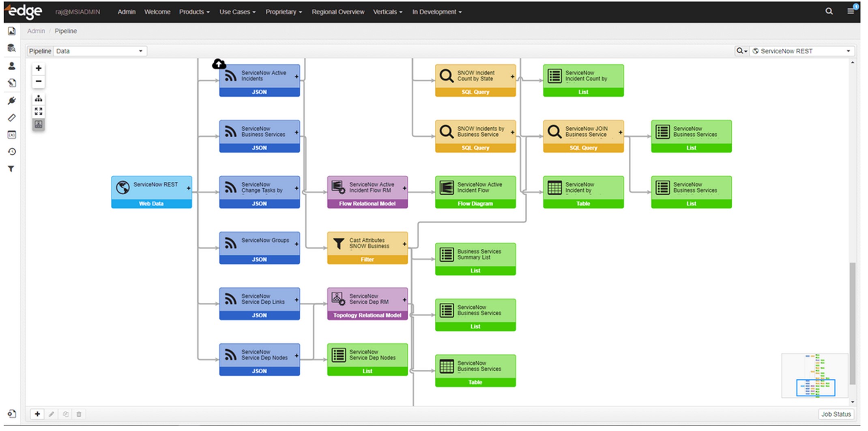Click the logout icon at sidebar bottom
This screenshot has height=431, width=868.
[12, 414]
